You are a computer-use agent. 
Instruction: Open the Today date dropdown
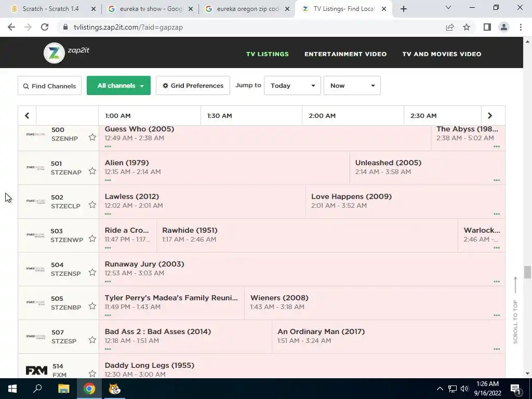click(292, 86)
